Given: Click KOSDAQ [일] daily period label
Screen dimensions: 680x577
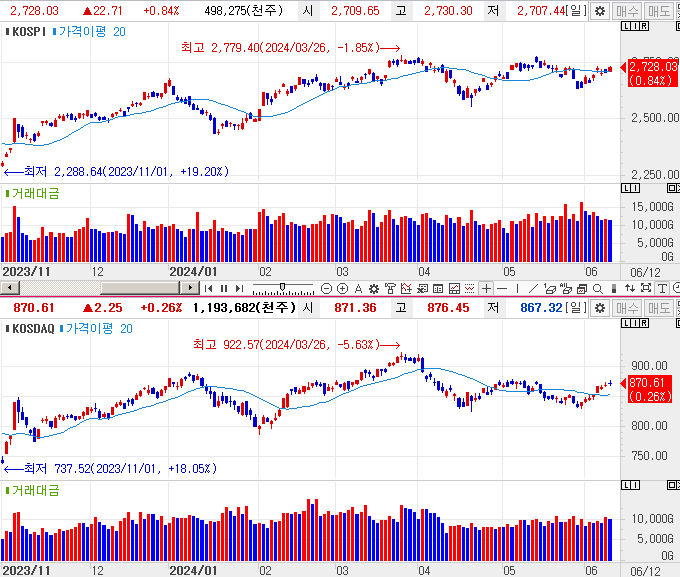Looking at the screenshot, I should (576, 308).
